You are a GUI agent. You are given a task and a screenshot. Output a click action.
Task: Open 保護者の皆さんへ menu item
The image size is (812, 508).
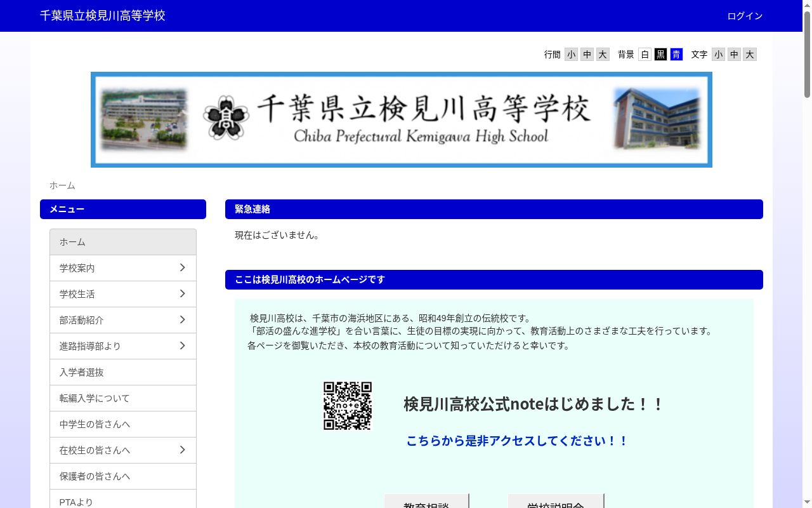coord(123,476)
